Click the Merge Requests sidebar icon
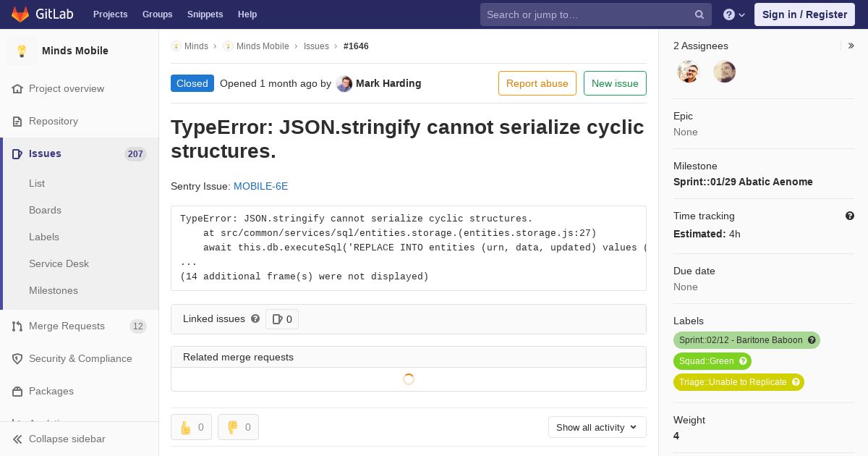Screen dimensions: 868x456 click(17, 326)
